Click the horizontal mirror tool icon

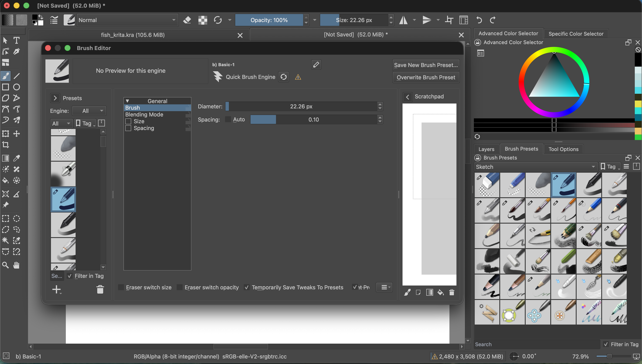(403, 20)
